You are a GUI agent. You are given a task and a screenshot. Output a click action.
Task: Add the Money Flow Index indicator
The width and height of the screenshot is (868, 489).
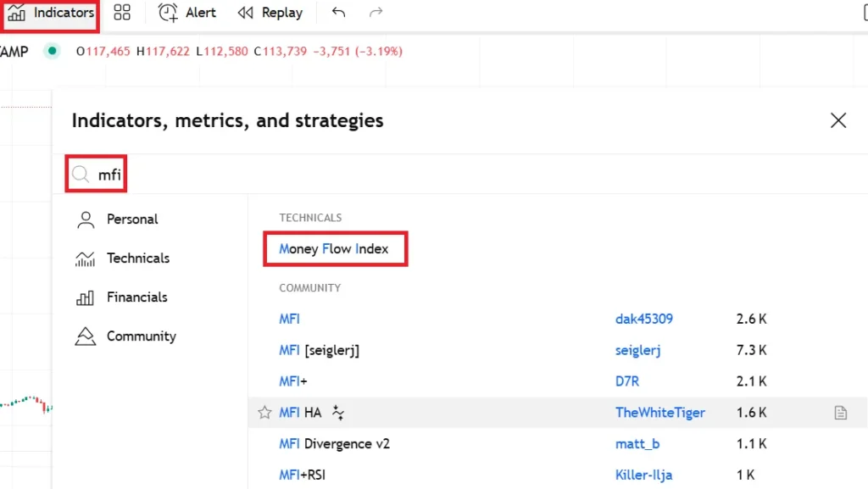pyautogui.click(x=334, y=249)
